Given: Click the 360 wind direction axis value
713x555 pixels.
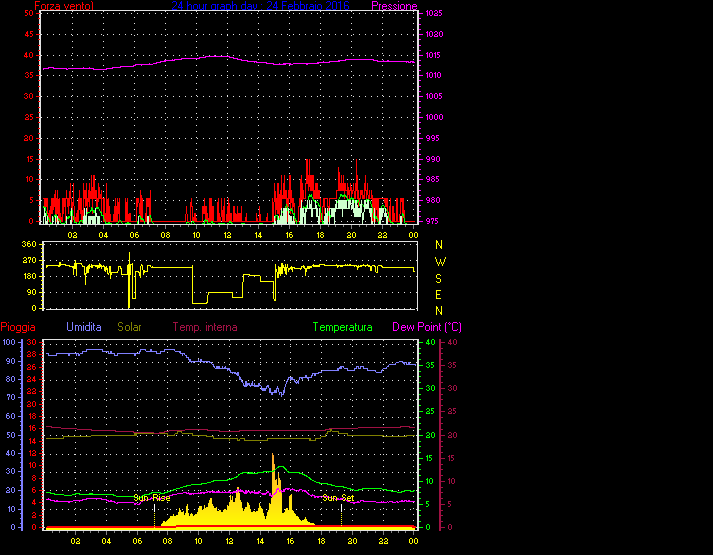Looking at the screenshot, I should click(x=28, y=244).
